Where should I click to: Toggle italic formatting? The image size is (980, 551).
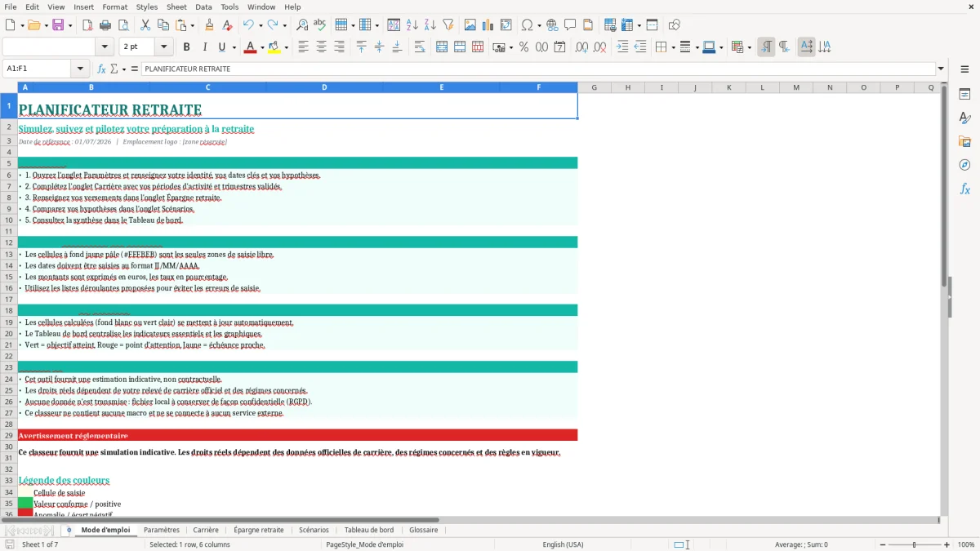[x=205, y=47]
